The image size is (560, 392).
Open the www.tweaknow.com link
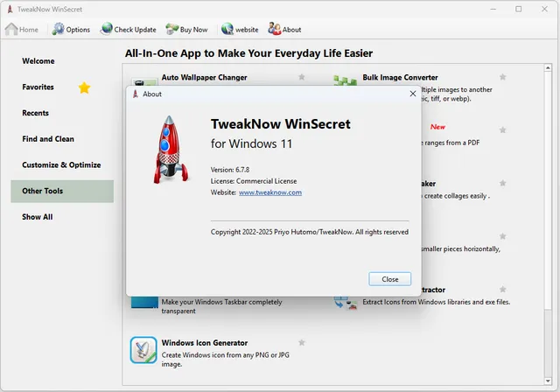269,192
